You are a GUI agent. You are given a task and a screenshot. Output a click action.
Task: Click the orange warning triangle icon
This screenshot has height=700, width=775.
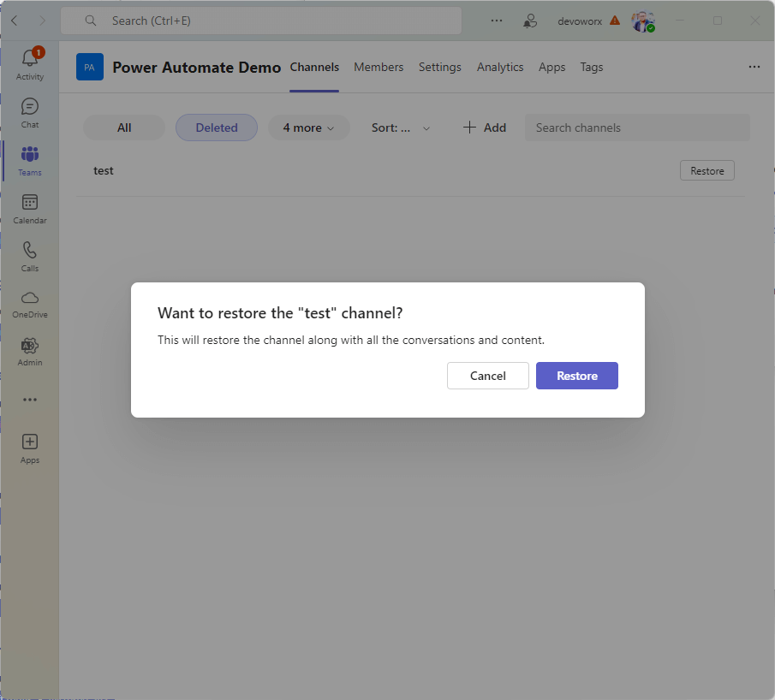(x=614, y=21)
